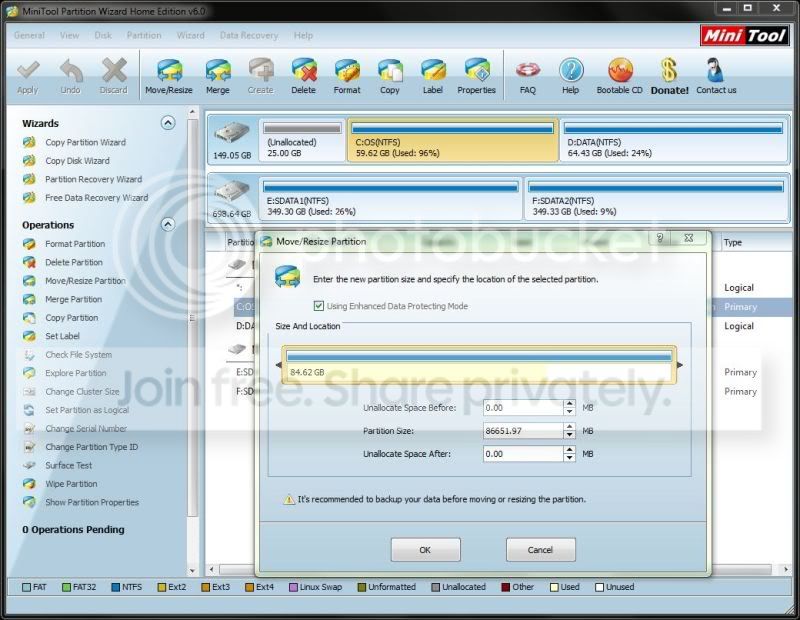Toggle Using Enhanced Data Protecting Mode checkbox
800x620 pixels.
click(x=319, y=306)
